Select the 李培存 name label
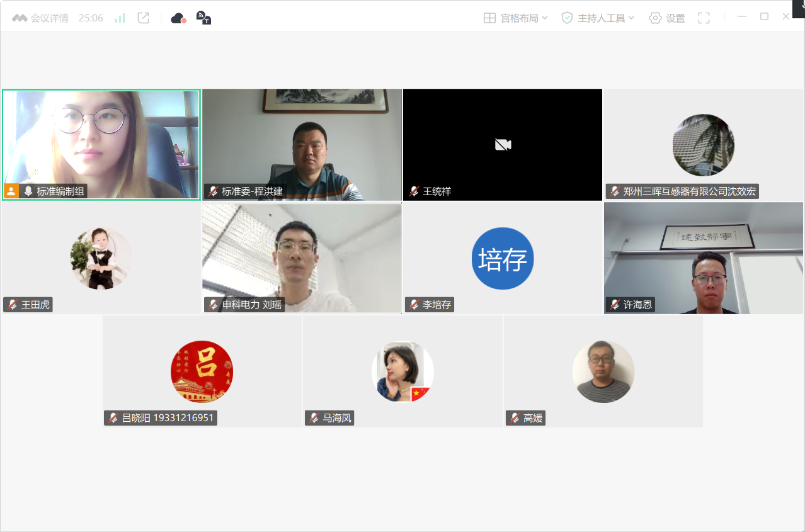This screenshot has height=532, width=805. [437, 305]
